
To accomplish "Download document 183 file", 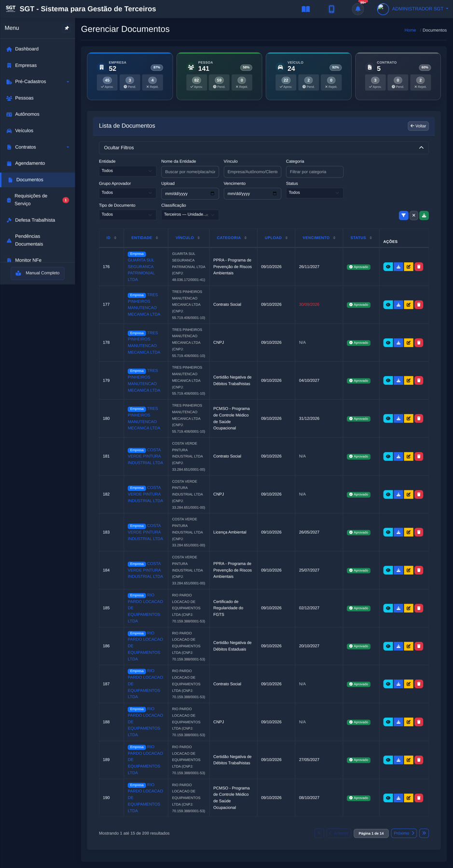I will [398, 532].
